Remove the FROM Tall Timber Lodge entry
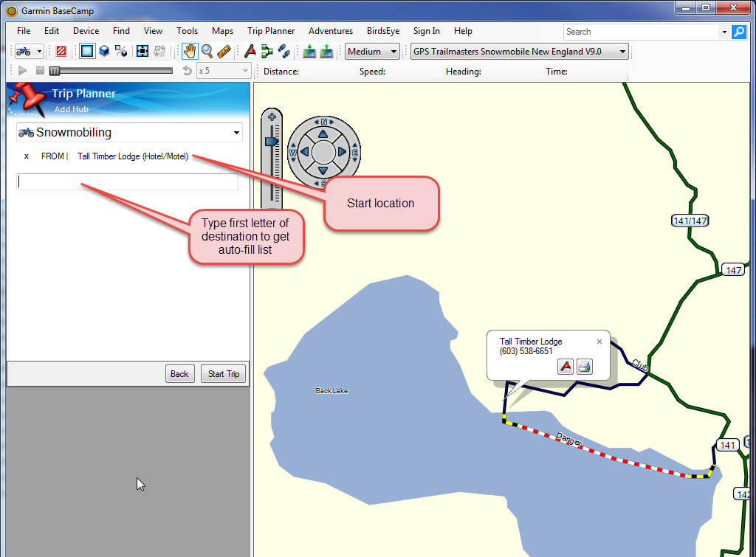Viewport: 756px width, 557px height. 27,156
